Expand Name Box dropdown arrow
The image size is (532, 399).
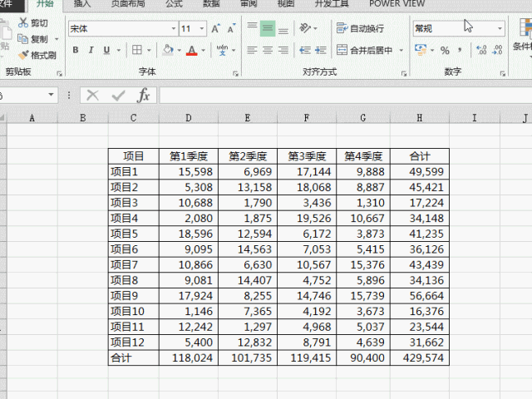pyautogui.click(x=51, y=95)
